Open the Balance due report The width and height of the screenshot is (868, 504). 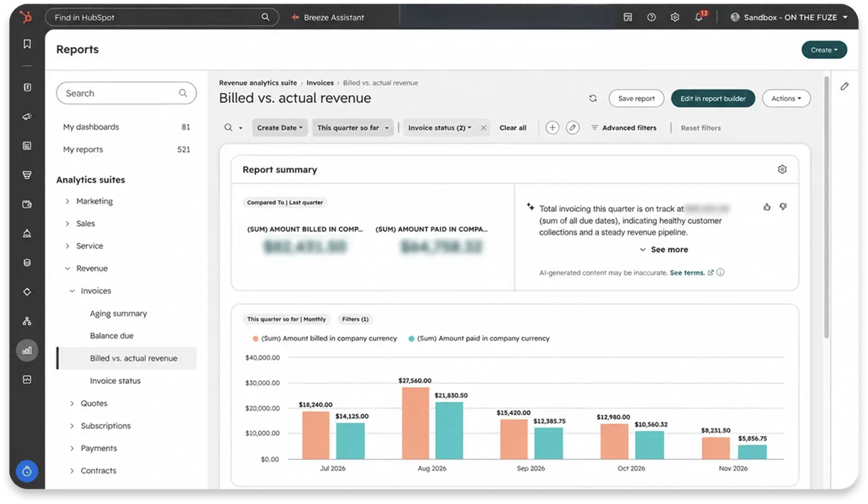click(x=112, y=336)
